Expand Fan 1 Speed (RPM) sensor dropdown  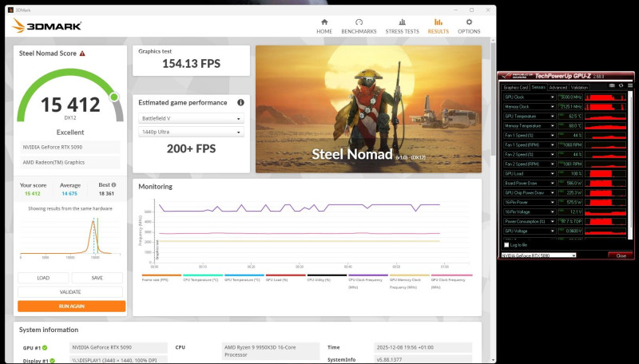[x=553, y=145]
